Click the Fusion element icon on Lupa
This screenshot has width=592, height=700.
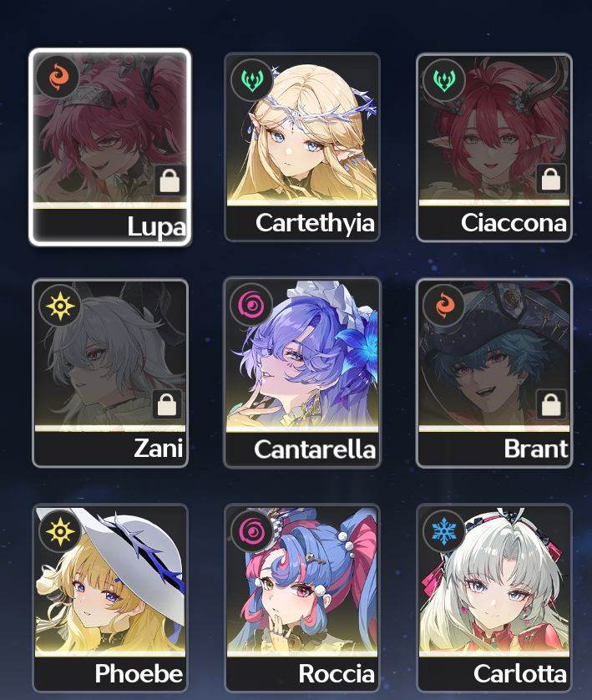58,77
